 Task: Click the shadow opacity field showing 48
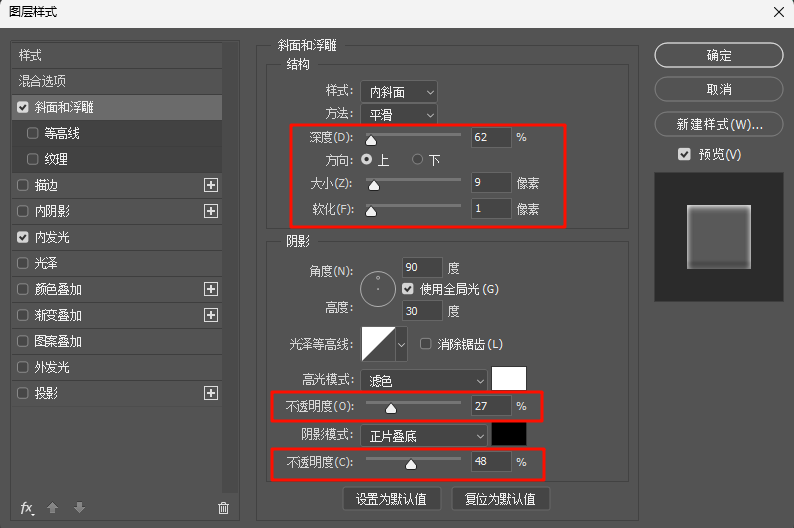(491, 461)
